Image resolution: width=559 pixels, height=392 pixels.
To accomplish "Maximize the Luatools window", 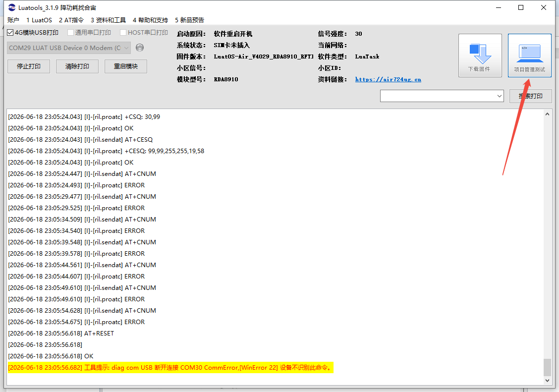I will click(x=521, y=7).
